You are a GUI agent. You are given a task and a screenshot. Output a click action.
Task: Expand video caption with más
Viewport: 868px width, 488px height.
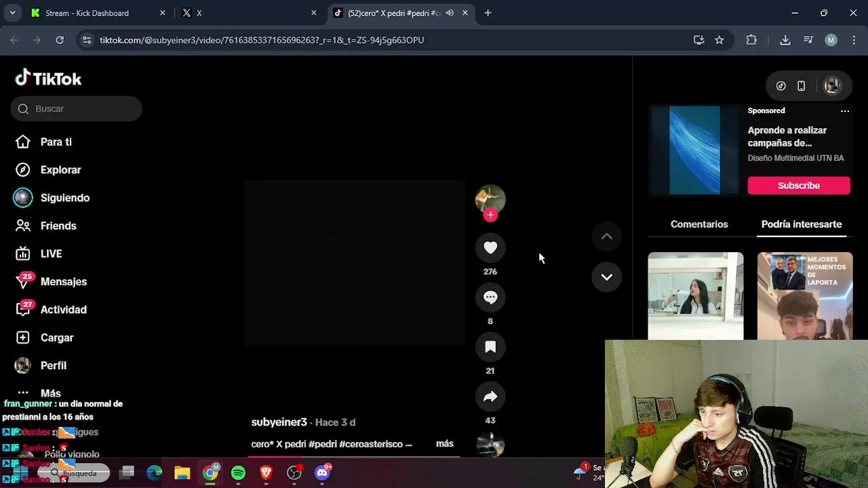pos(445,443)
